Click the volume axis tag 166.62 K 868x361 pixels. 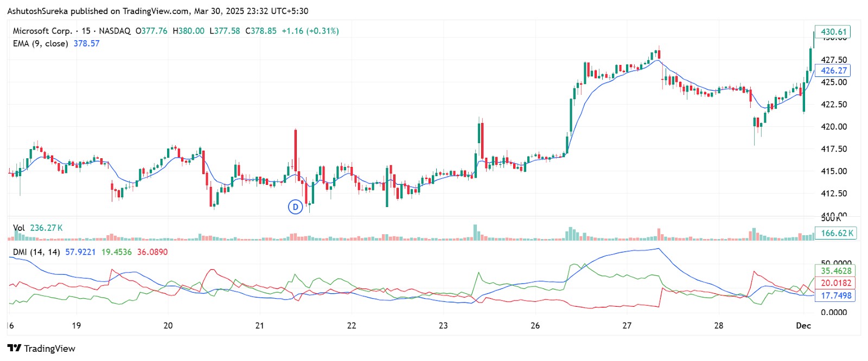tap(836, 233)
